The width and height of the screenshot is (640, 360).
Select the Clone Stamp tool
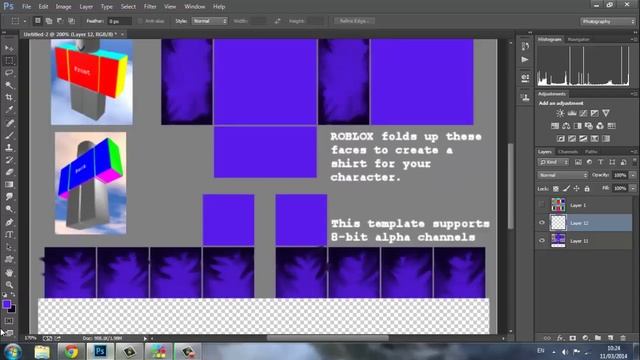click(x=9, y=147)
